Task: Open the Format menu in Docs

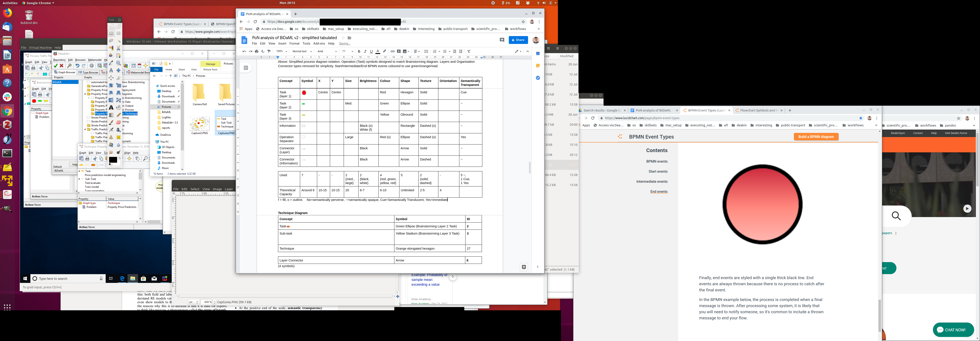Action: (294, 44)
